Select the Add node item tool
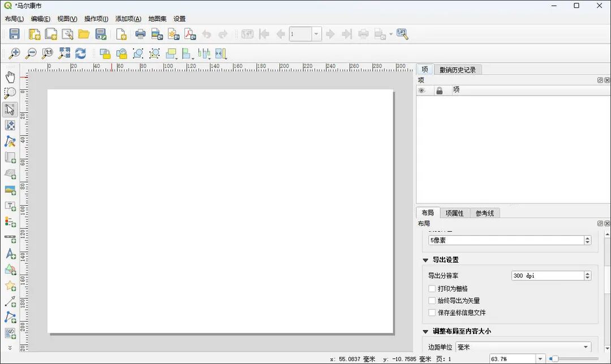The image size is (611, 364). [x=10, y=318]
